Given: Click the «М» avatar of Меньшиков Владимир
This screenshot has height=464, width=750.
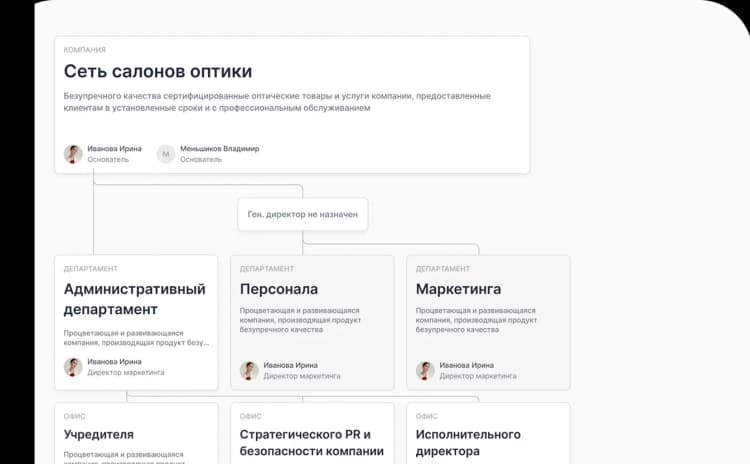Looking at the screenshot, I should (x=166, y=154).
